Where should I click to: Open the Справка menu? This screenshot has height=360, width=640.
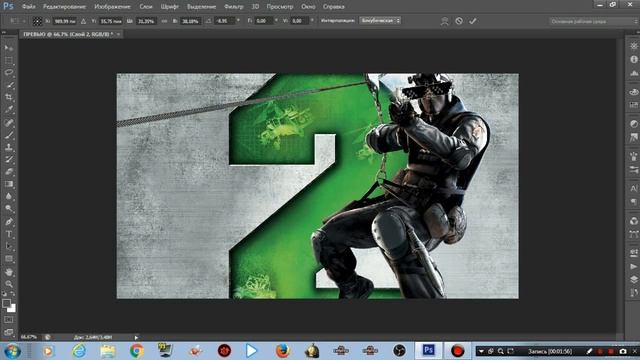click(333, 7)
